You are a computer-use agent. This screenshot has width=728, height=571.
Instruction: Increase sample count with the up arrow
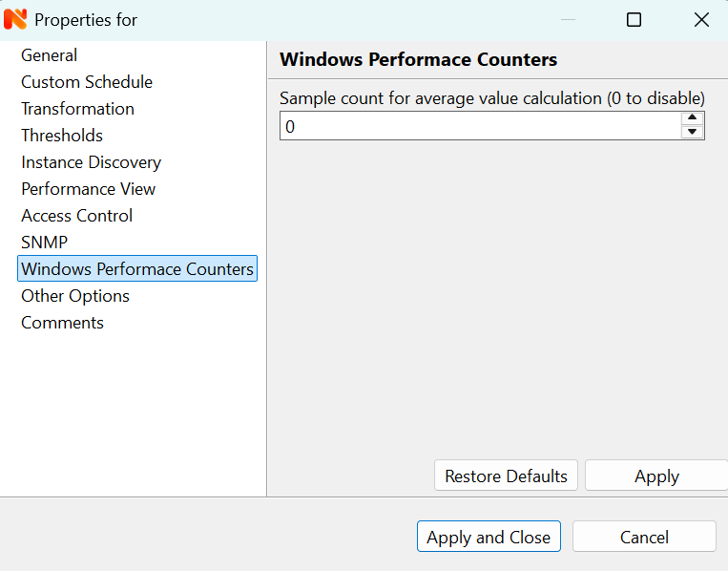[x=692, y=118]
